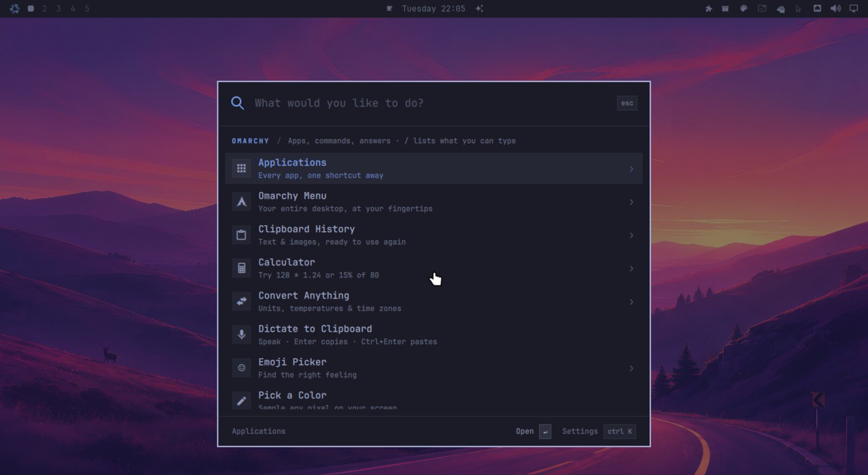Click the mouse cursor tray icon
This screenshot has height=475, width=868.
[799, 9]
